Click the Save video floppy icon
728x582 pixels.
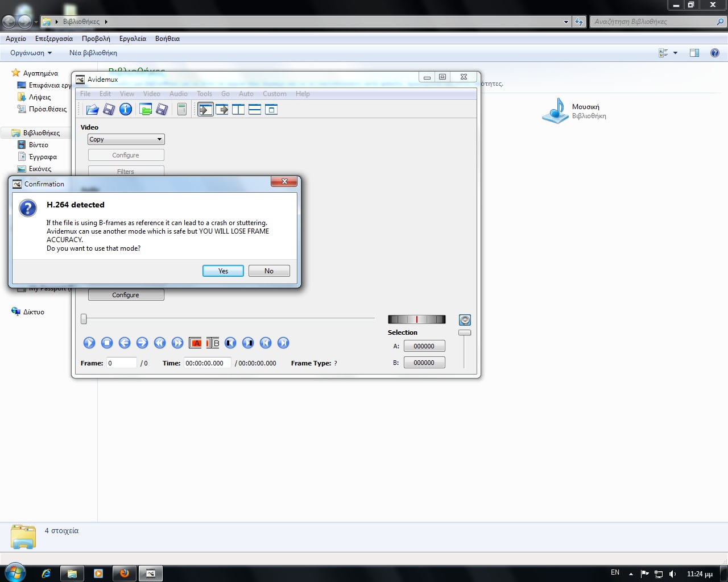(x=109, y=109)
